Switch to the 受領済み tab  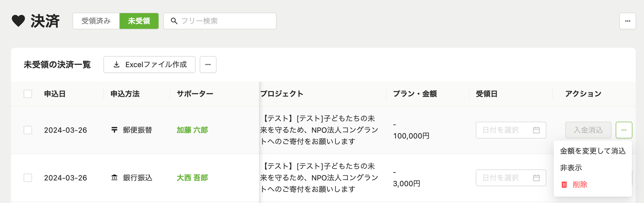[x=96, y=21]
